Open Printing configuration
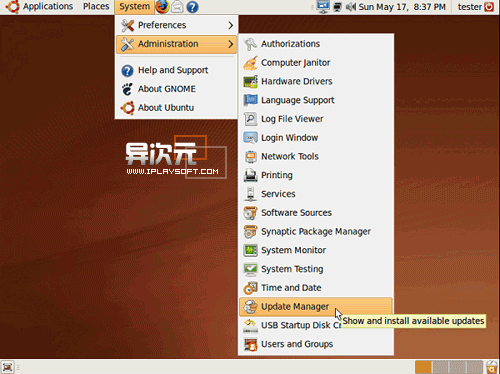 pyautogui.click(x=316, y=175)
